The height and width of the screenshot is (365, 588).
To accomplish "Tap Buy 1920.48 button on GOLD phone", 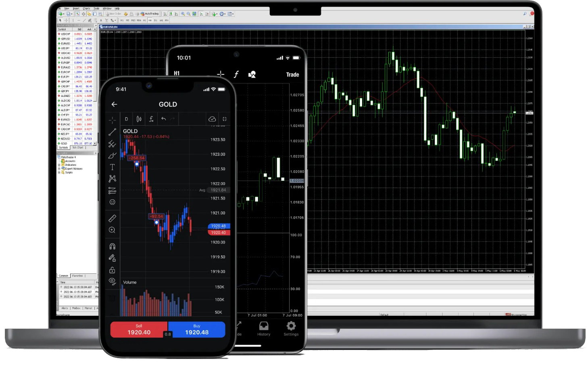I will coord(197,330).
